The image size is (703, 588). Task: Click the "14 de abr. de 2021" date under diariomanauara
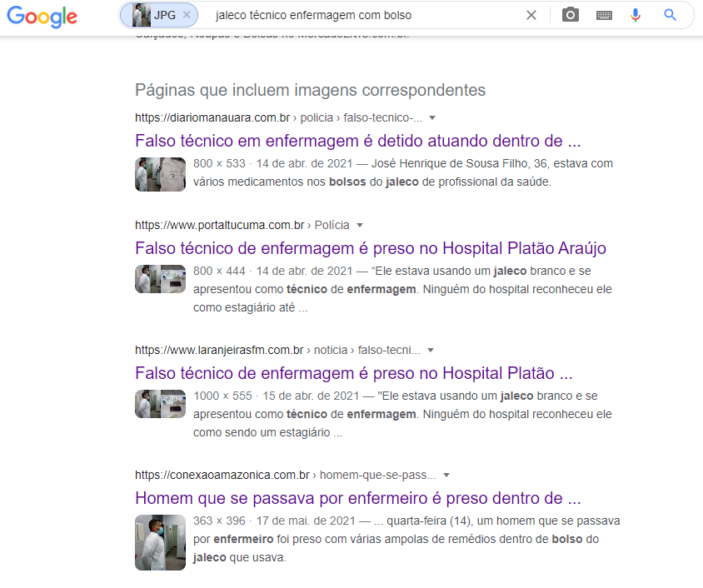tap(304, 163)
